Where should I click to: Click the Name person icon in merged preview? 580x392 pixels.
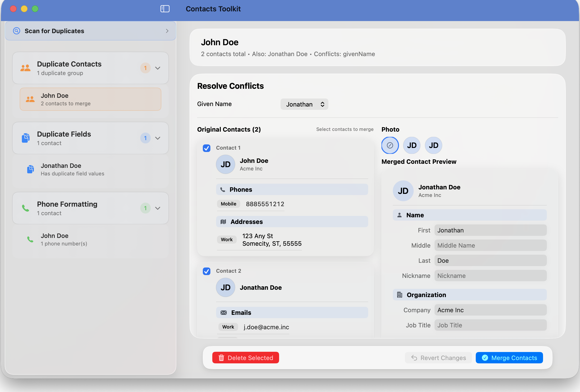399,215
